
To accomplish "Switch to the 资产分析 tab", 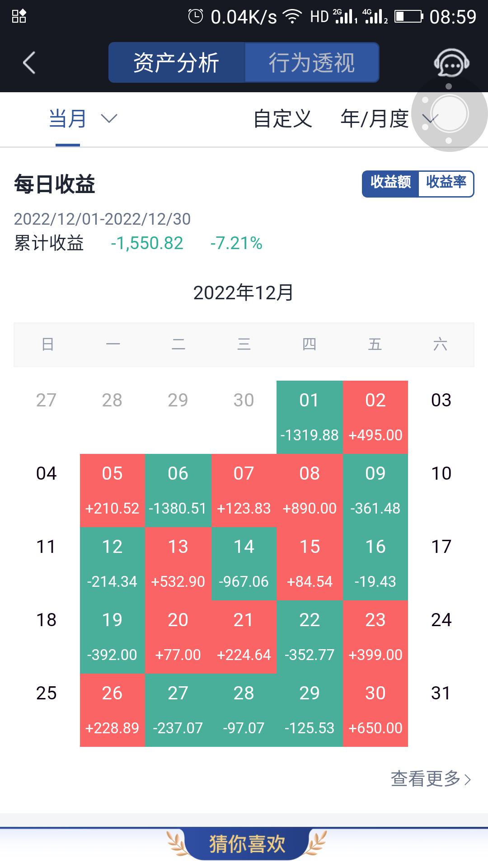I will (177, 62).
